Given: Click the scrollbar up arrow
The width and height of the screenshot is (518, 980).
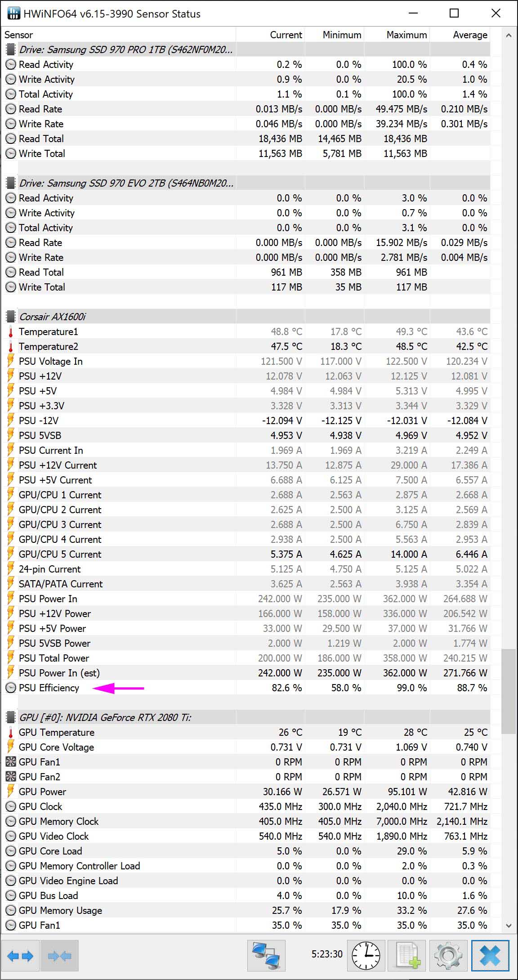Looking at the screenshot, I should [x=509, y=36].
